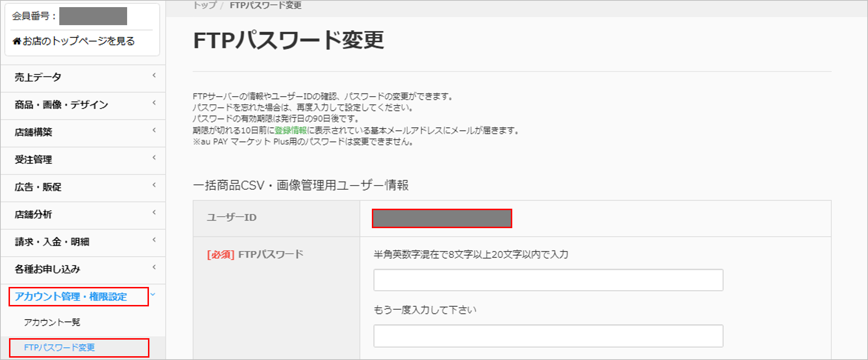The height and width of the screenshot is (360, 868).
Task: Open お店のトップページを見る link
Action: click(78, 41)
